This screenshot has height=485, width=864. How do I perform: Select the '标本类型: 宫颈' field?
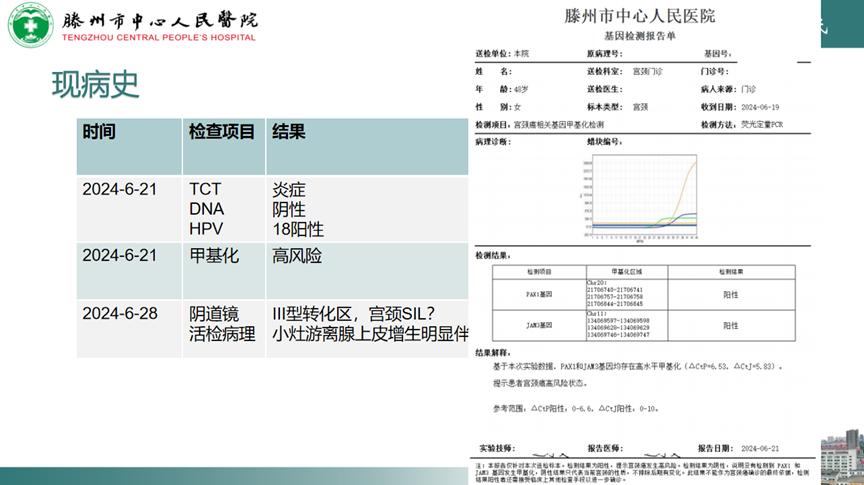(x=618, y=107)
